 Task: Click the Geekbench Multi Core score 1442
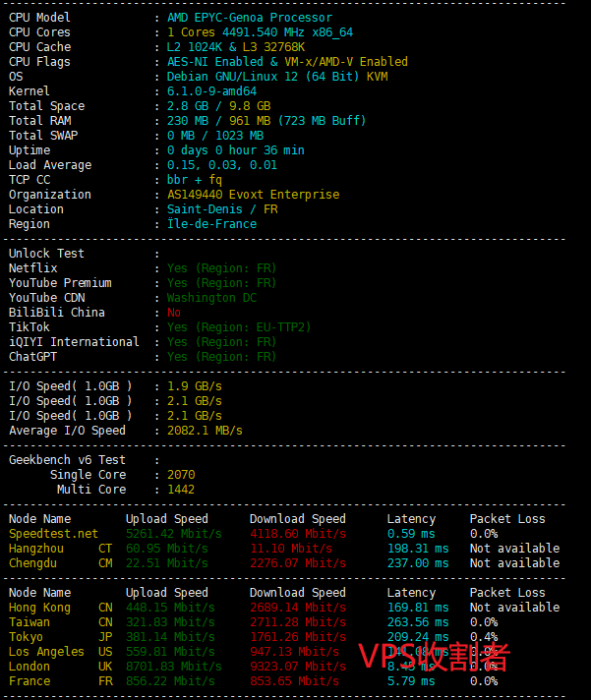tap(181, 490)
